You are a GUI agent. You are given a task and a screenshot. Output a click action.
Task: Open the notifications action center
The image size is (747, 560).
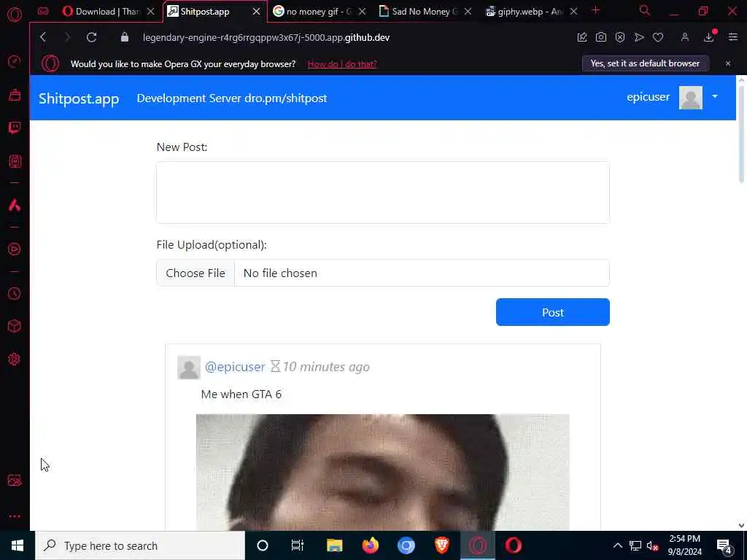tap(724, 545)
